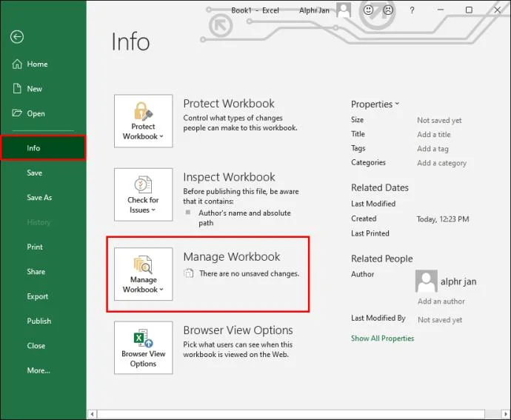Click the back arrow circle icon
The image size is (511, 420).
pyautogui.click(x=17, y=36)
